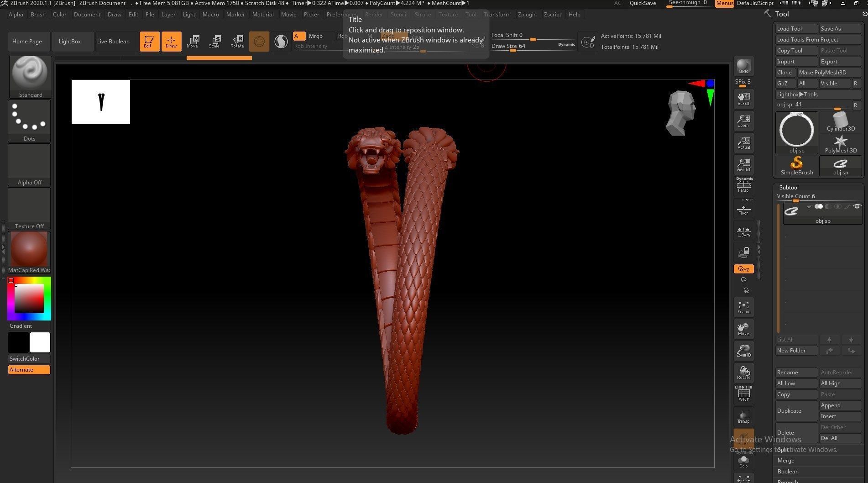
Task: Open the Alpha menu
Action: (16, 15)
